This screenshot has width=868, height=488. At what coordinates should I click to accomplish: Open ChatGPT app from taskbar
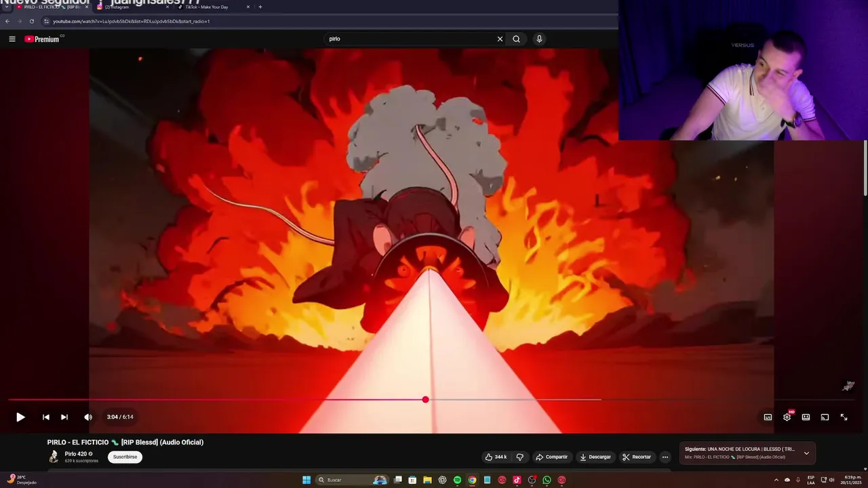pos(442,480)
